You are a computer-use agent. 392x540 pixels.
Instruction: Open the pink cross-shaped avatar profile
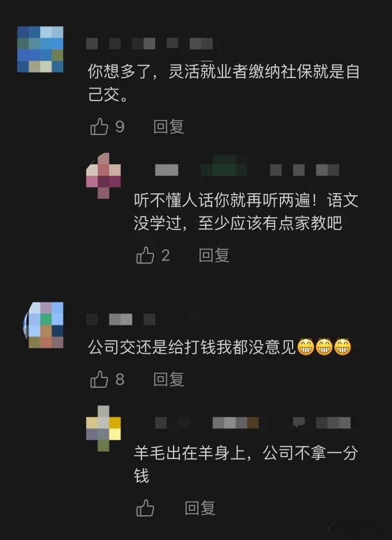click(103, 176)
